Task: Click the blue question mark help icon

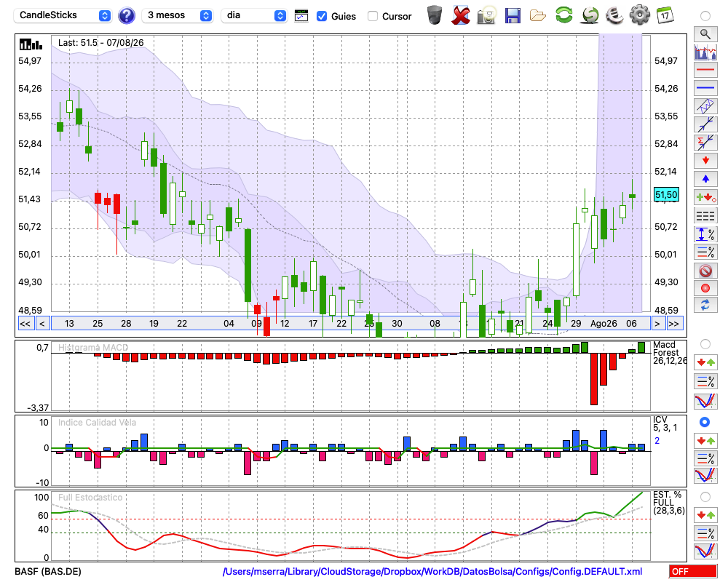Action: coord(126,16)
